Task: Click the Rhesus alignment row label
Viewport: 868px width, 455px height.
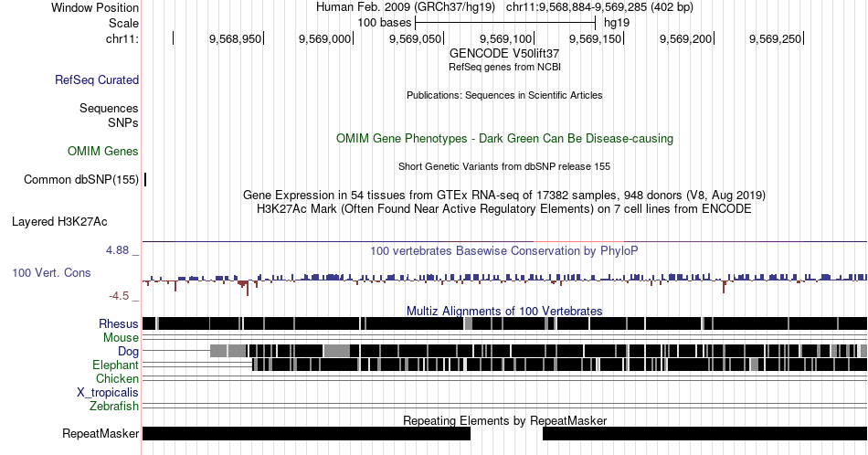Action: coord(119,323)
